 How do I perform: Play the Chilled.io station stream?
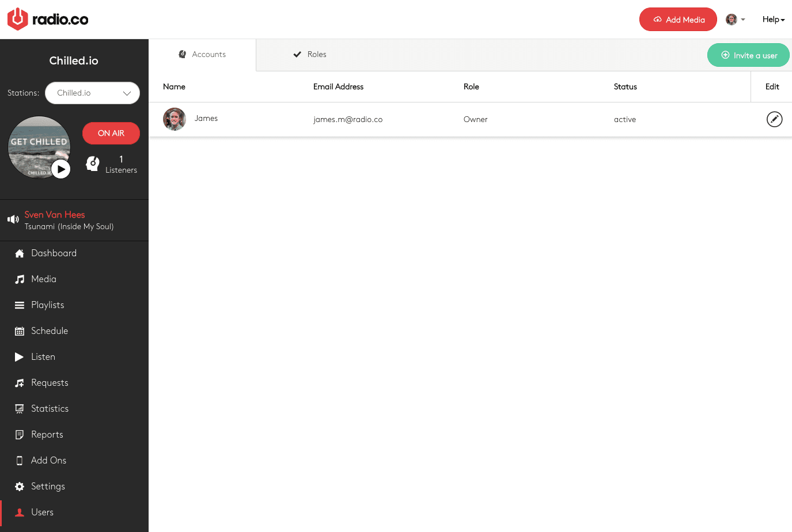click(61, 169)
